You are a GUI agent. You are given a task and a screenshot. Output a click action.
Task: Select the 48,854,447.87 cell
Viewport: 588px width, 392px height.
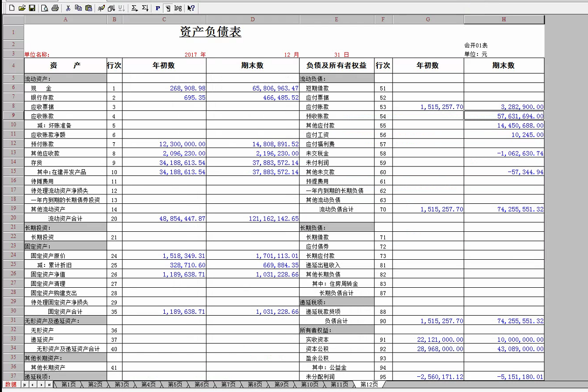point(164,218)
